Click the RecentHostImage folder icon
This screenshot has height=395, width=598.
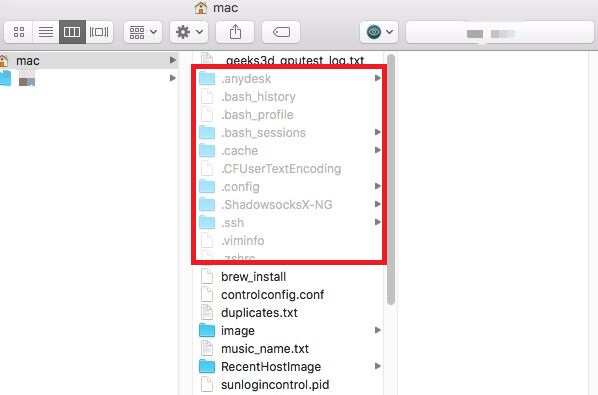click(207, 366)
